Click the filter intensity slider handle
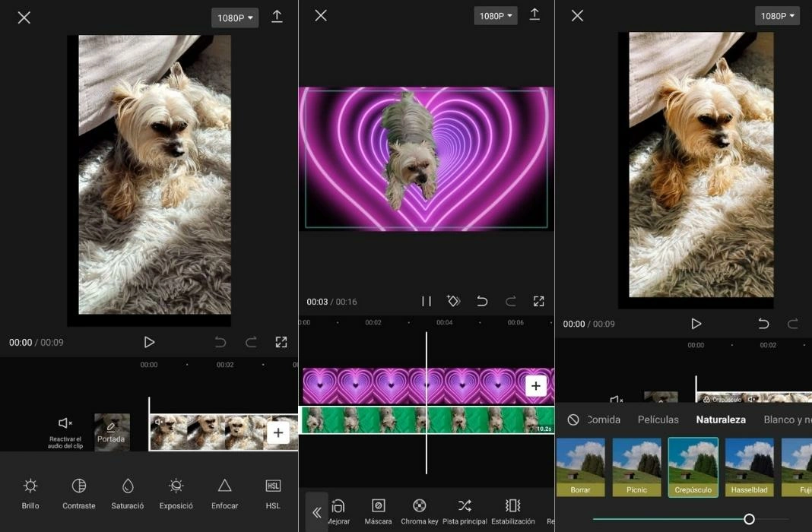The image size is (812, 532). tap(749, 519)
